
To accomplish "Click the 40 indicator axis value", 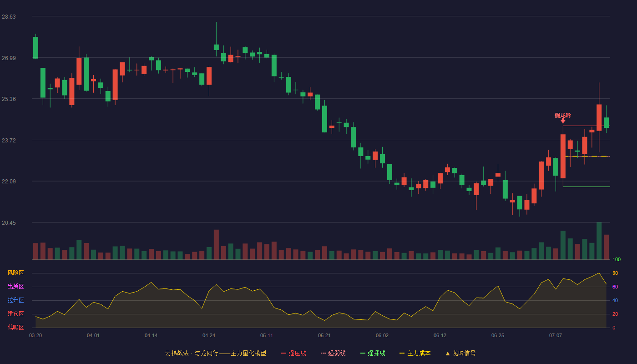I will click(615, 300).
